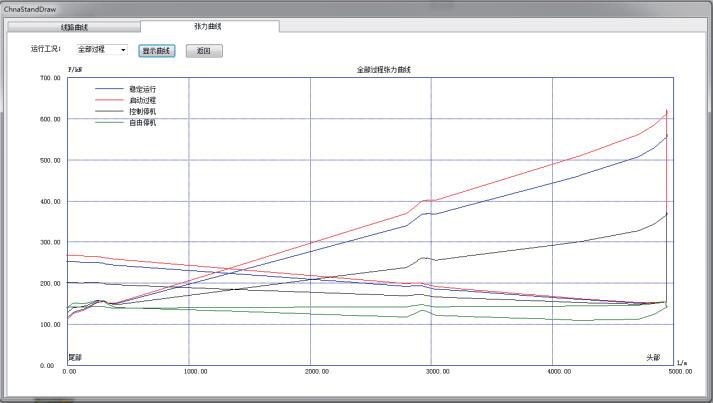Click the red 启动过程 legend line

109,100
